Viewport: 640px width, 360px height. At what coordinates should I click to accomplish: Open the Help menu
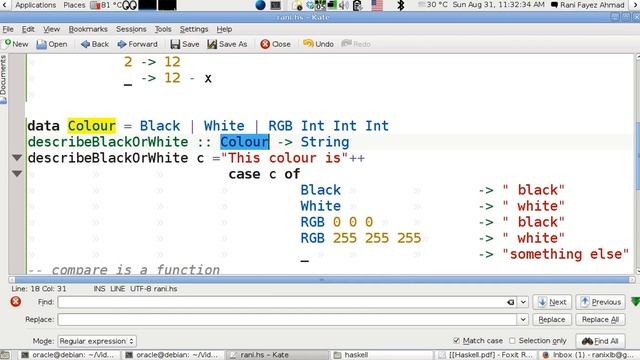click(224, 29)
